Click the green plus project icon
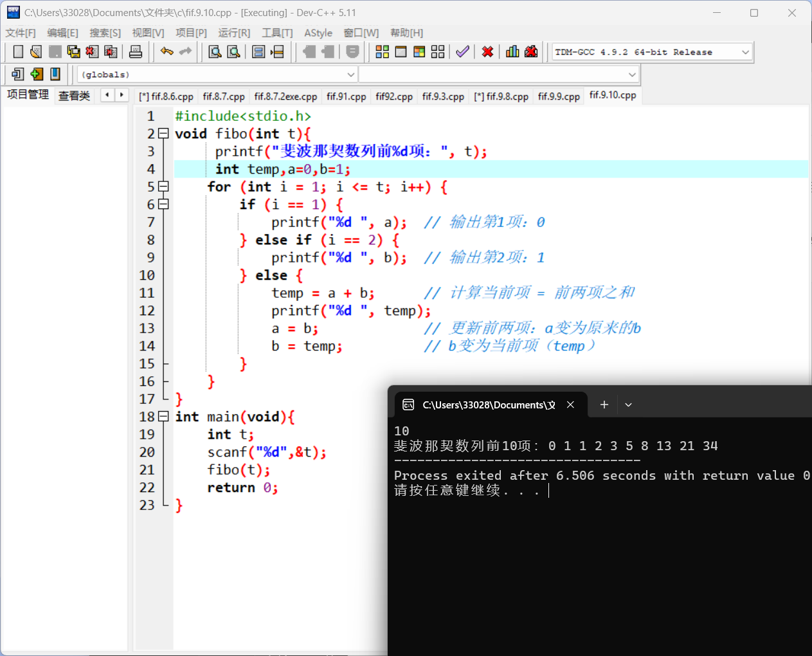This screenshot has width=812, height=656. (x=37, y=75)
